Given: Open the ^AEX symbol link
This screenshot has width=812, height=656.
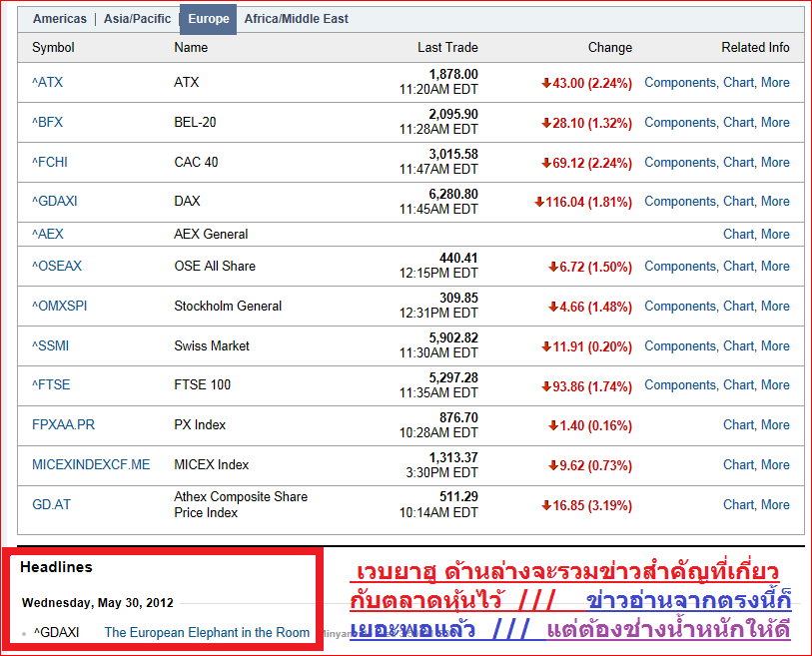Looking at the screenshot, I should [x=48, y=234].
